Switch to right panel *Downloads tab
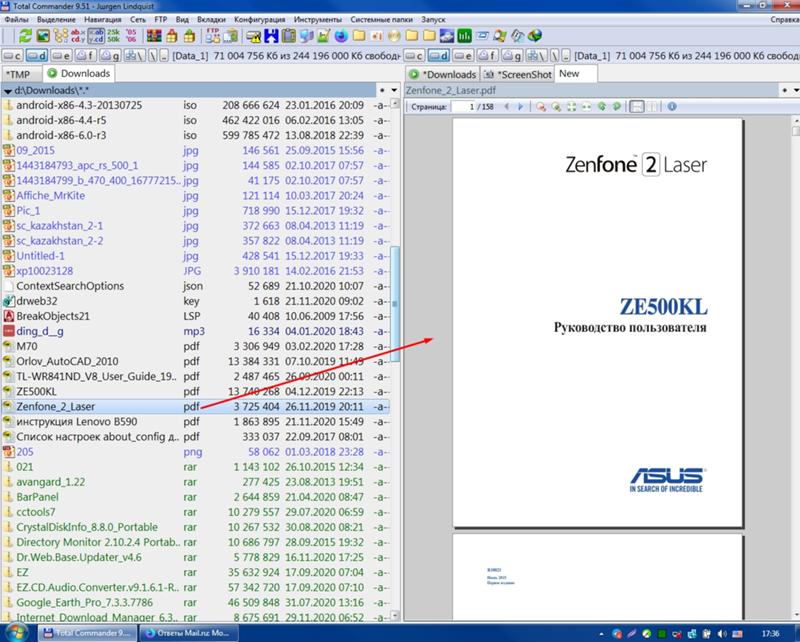800x642 pixels. 443,75
